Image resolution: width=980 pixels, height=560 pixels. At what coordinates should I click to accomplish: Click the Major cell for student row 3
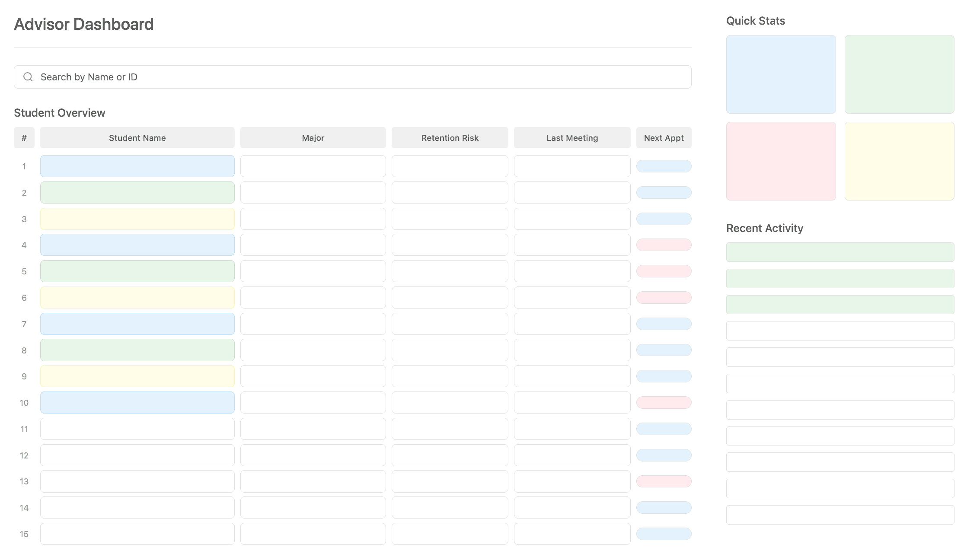313,219
